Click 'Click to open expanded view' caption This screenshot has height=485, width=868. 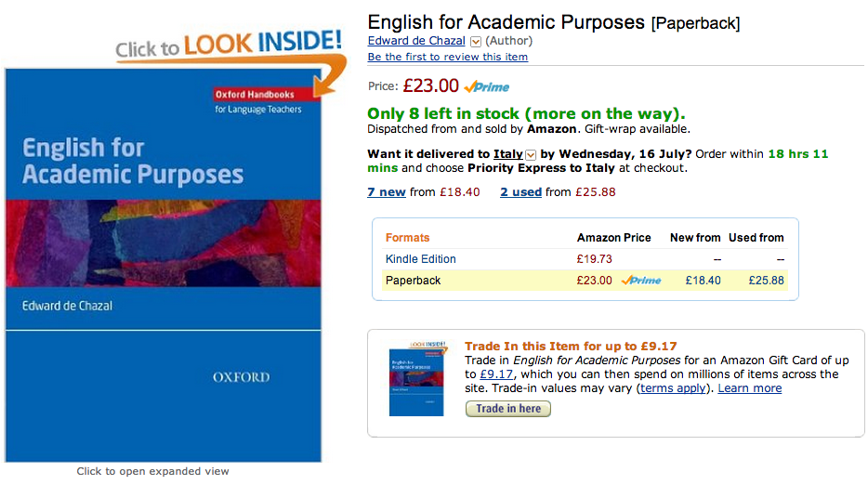pos(152,471)
